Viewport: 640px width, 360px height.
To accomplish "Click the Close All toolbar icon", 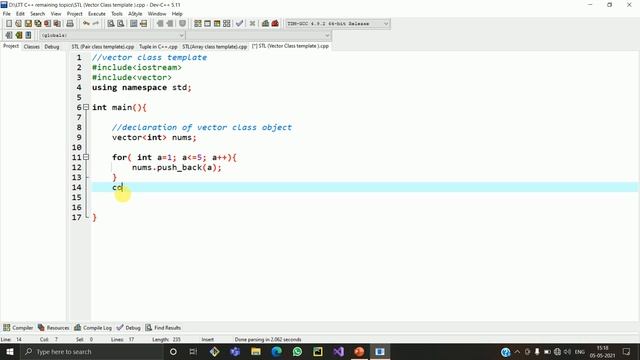I will (57, 24).
